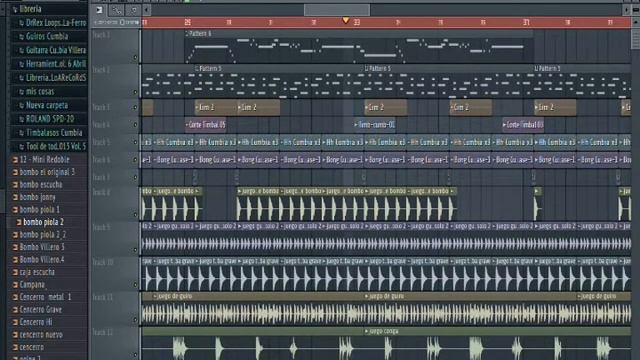Screen dimensions: 640x360
Task: Click the Bombo Villero.4 sample icon
Action: point(15,260)
